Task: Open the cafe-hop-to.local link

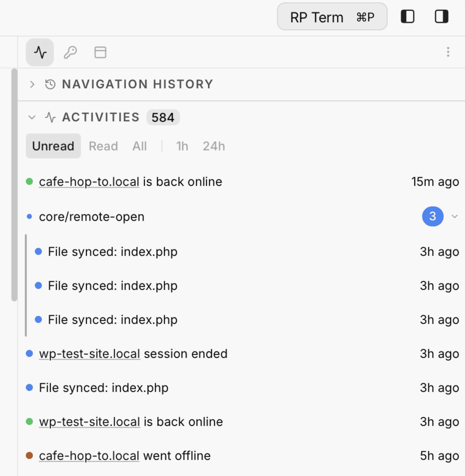Action: tap(89, 181)
